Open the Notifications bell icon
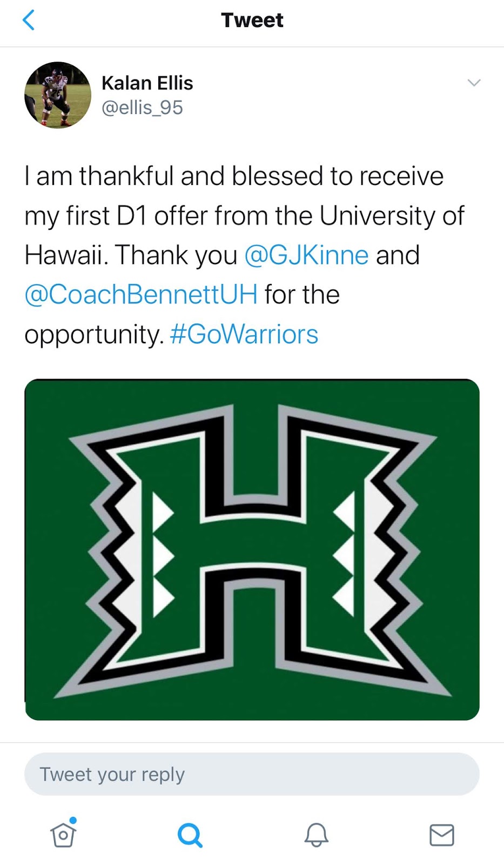The width and height of the screenshot is (504, 865). (x=315, y=834)
